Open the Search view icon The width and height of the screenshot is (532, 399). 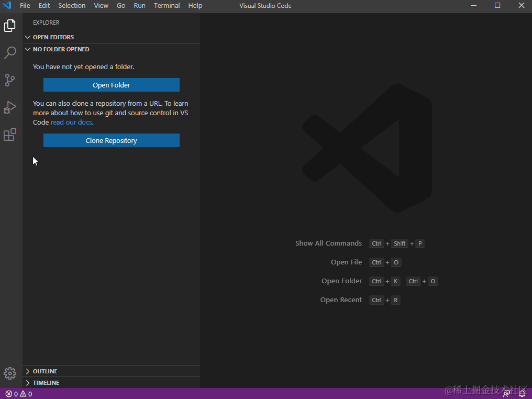(10, 53)
